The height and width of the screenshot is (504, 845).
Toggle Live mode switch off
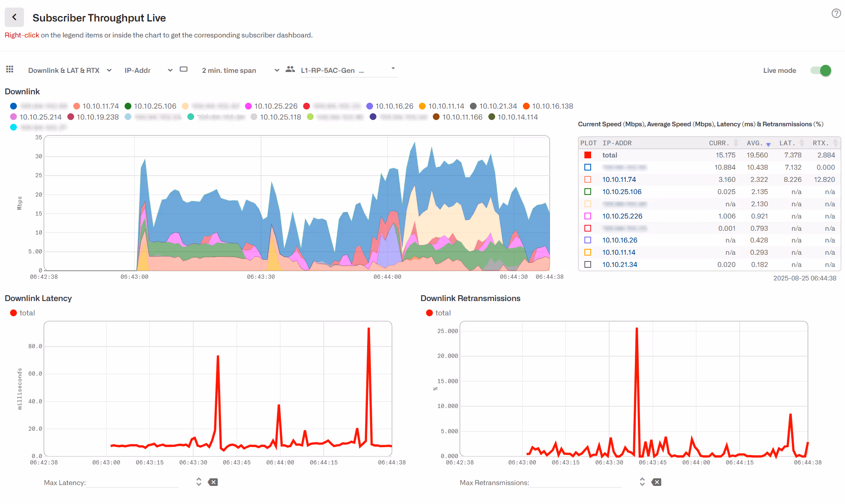tap(821, 70)
